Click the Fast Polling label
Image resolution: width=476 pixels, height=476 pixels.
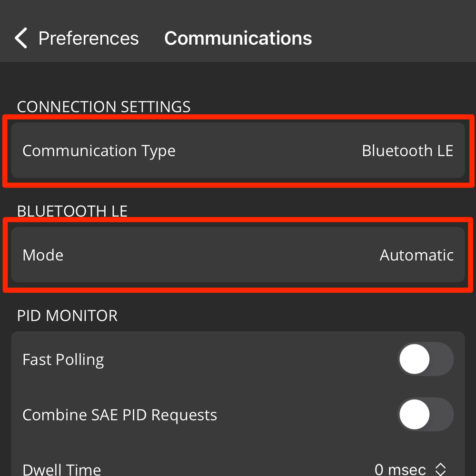[63, 360]
